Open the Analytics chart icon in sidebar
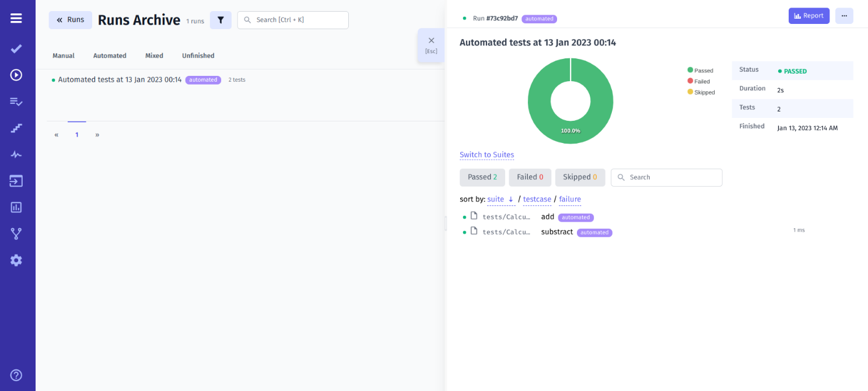 coord(16,207)
